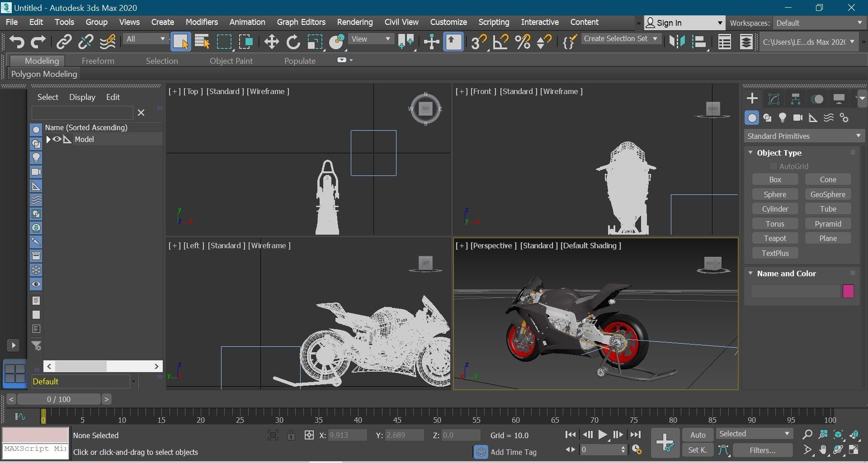868x463 pixels.
Task: Open the Hierarchy command panel tab
Action: point(796,99)
